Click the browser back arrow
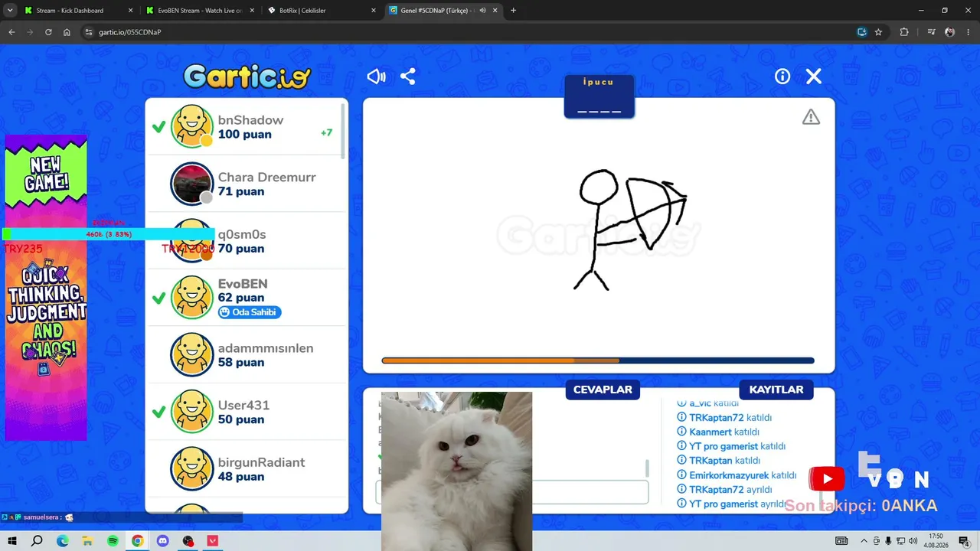This screenshot has width=980, height=551. point(11,32)
